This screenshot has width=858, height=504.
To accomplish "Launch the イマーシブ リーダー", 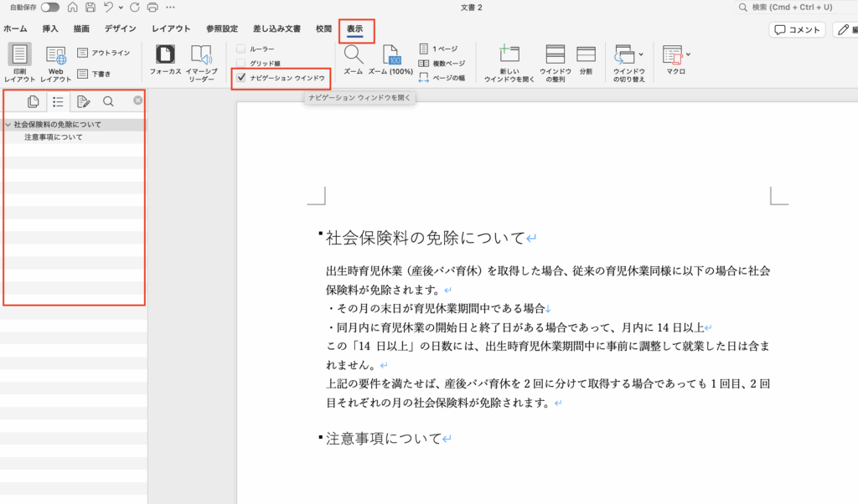I will tap(201, 54).
